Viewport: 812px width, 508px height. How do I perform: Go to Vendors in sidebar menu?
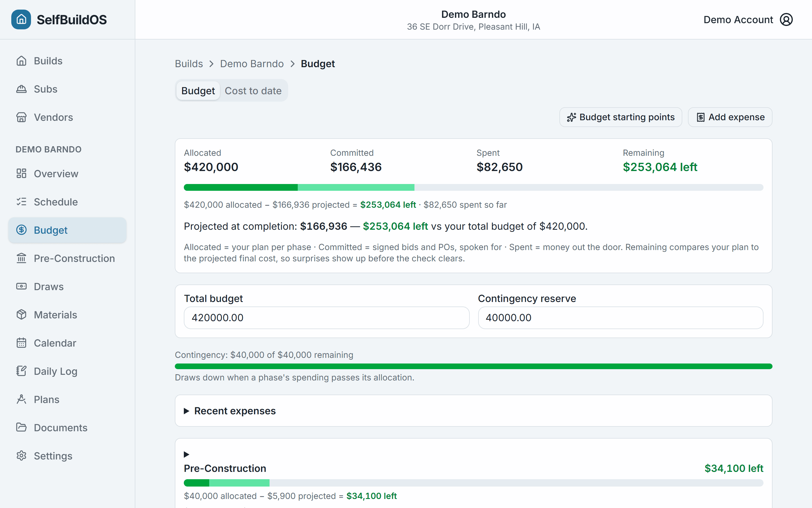67,117
